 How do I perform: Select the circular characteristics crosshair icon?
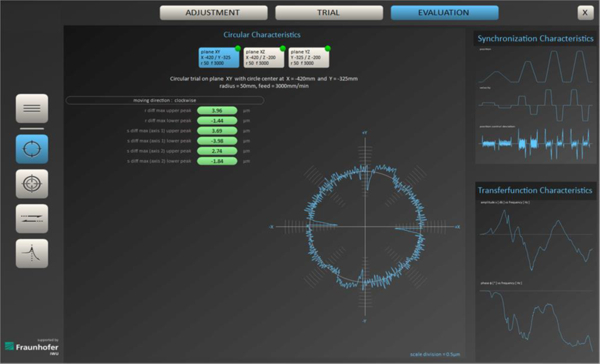click(32, 149)
